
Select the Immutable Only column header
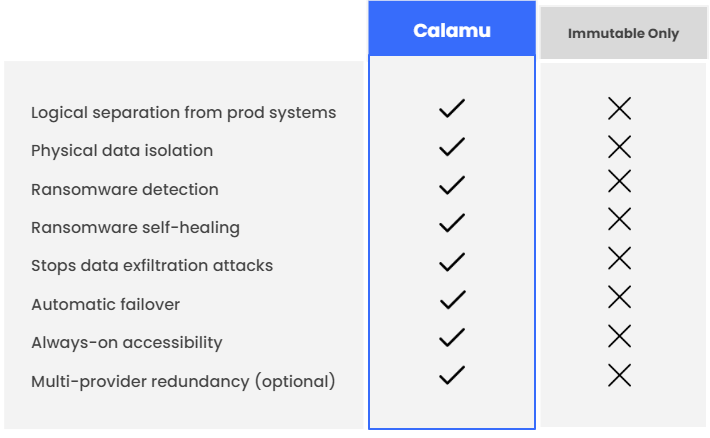click(x=623, y=33)
